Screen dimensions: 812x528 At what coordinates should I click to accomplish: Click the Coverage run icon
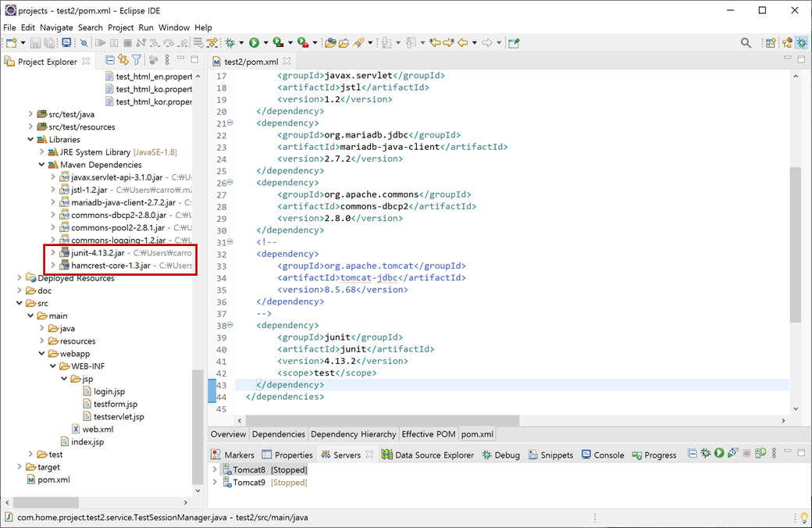(279, 43)
